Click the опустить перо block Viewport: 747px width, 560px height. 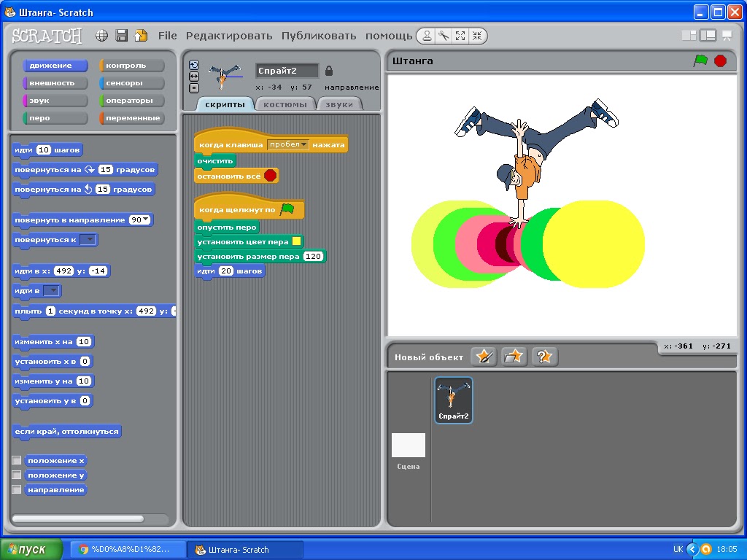click(x=227, y=227)
